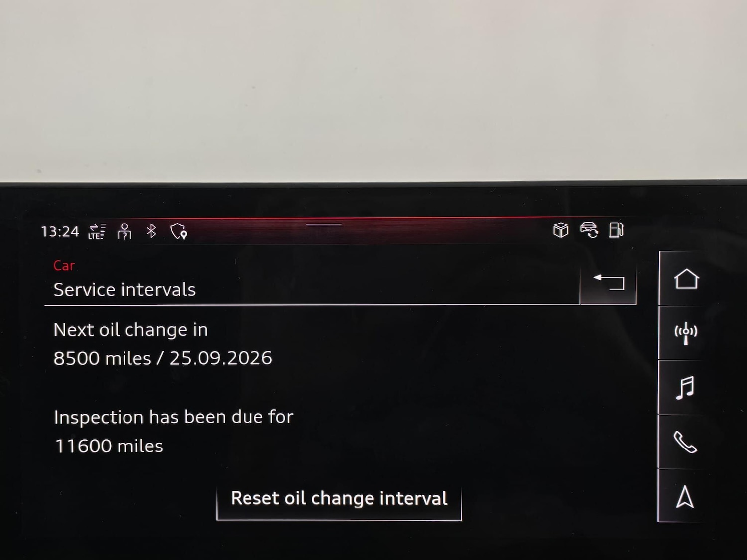Tap the user profile icon

coord(124,231)
